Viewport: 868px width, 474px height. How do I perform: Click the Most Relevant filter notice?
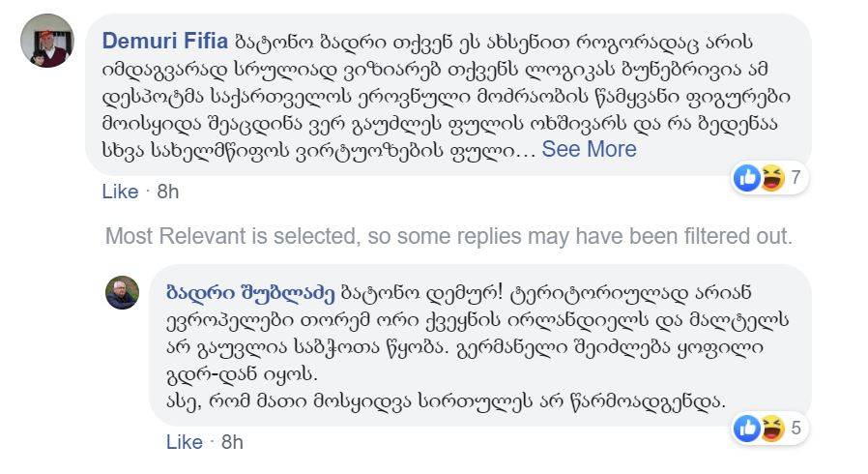(x=448, y=235)
